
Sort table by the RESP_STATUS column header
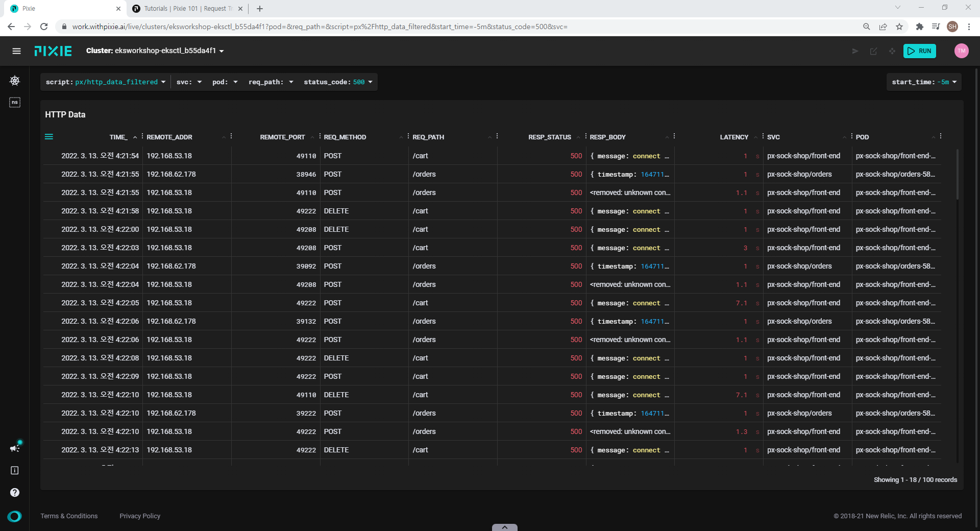(550, 137)
